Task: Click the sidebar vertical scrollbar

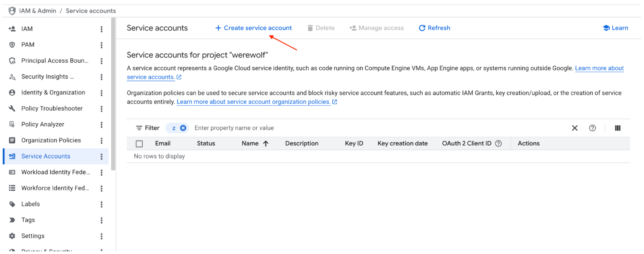Action: point(114,94)
